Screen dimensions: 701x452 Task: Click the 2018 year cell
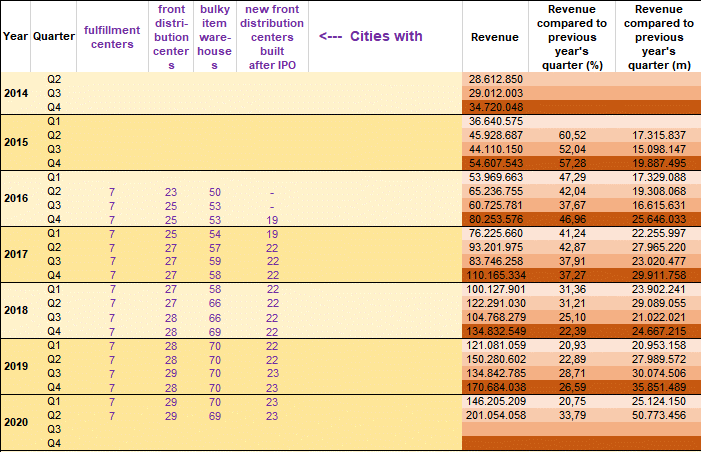point(16,310)
